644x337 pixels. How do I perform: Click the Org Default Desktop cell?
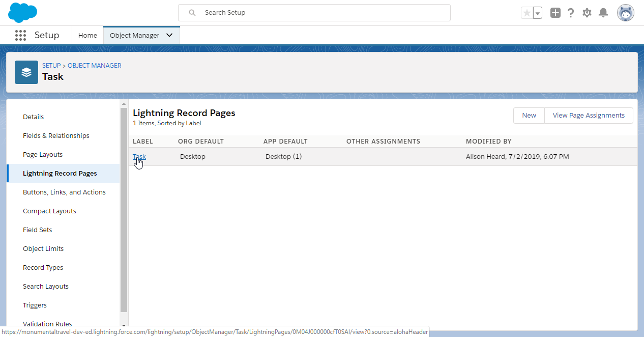193,157
